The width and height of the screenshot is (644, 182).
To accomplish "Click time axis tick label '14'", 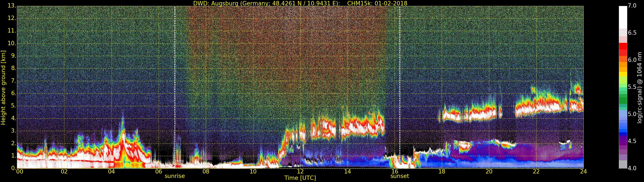I will click(x=348, y=172).
